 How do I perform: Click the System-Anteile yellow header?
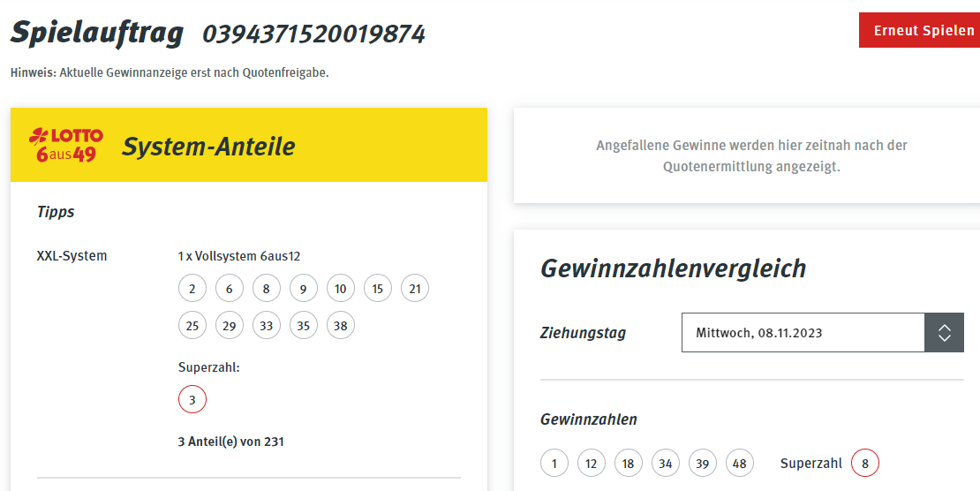pyautogui.click(x=249, y=145)
